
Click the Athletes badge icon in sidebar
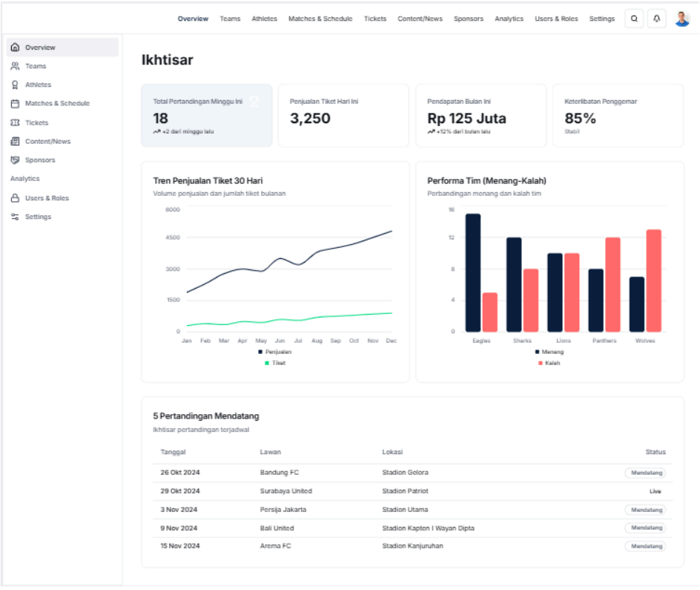coord(15,85)
